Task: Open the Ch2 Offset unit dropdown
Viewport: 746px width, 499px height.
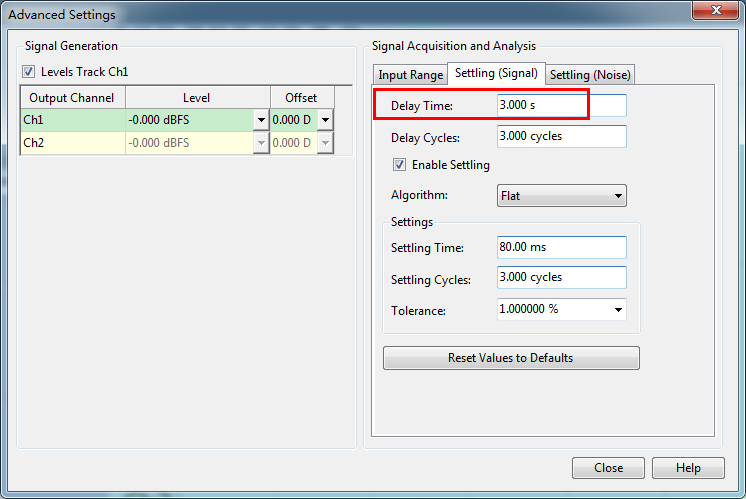Action: [x=325, y=143]
